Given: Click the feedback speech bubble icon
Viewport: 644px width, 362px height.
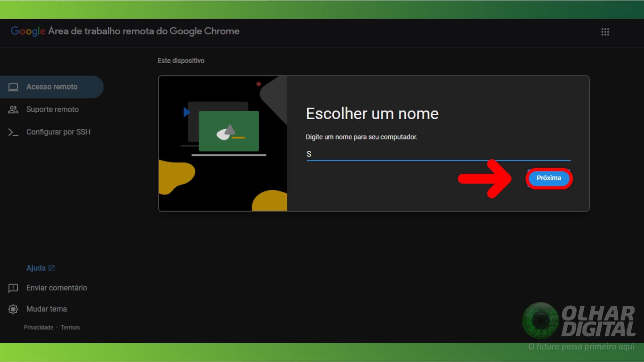Looking at the screenshot, I should pos(13,288).
